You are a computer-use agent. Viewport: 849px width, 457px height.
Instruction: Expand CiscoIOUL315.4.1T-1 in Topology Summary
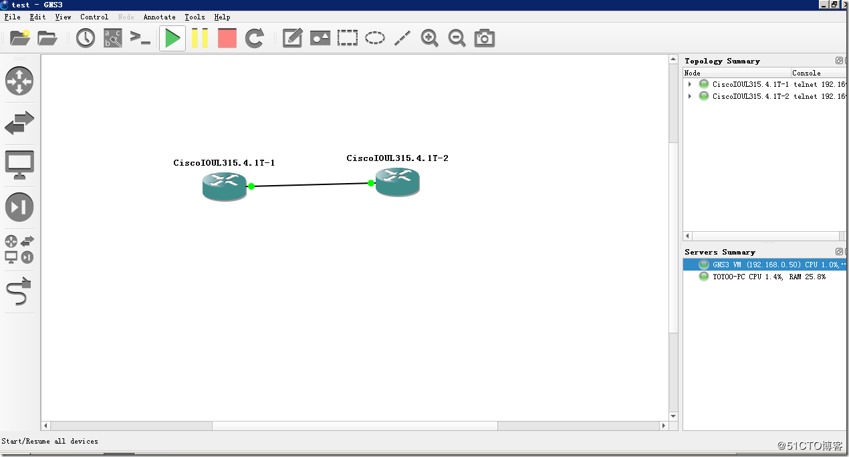689,84
